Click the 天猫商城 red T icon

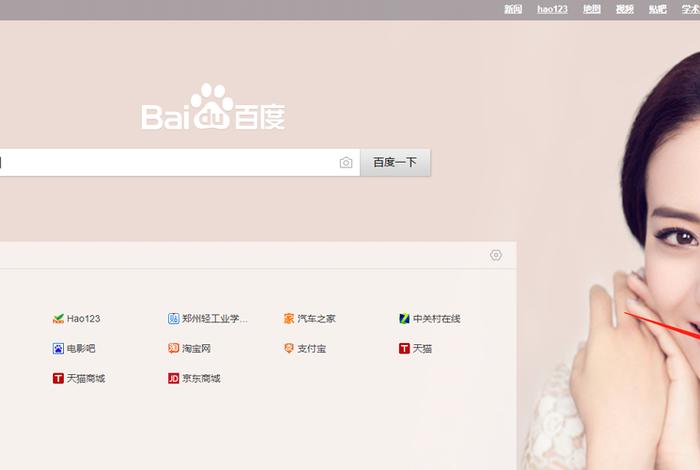58,378
